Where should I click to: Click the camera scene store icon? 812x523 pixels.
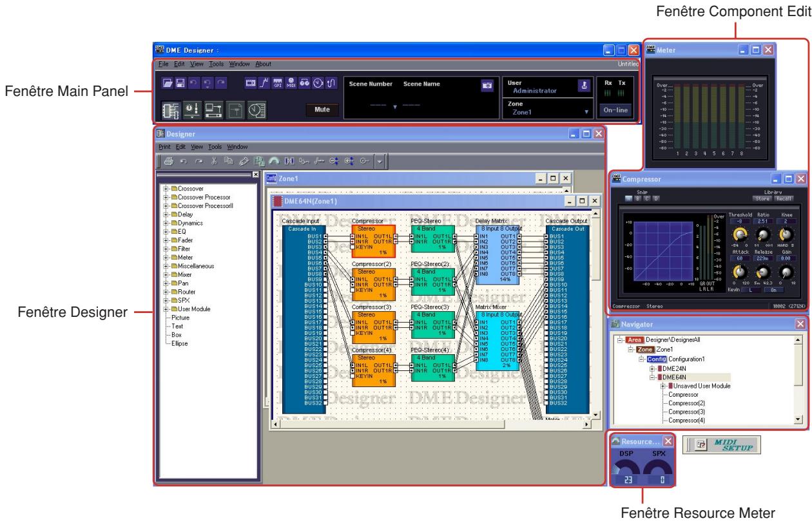pyautogui.click(x=487, y=84)
